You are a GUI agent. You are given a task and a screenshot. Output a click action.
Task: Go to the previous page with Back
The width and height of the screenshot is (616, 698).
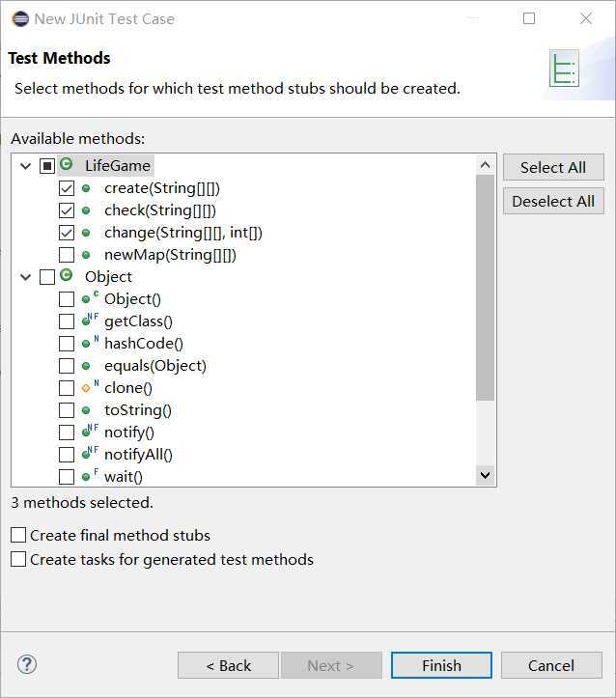click(228, 665)
